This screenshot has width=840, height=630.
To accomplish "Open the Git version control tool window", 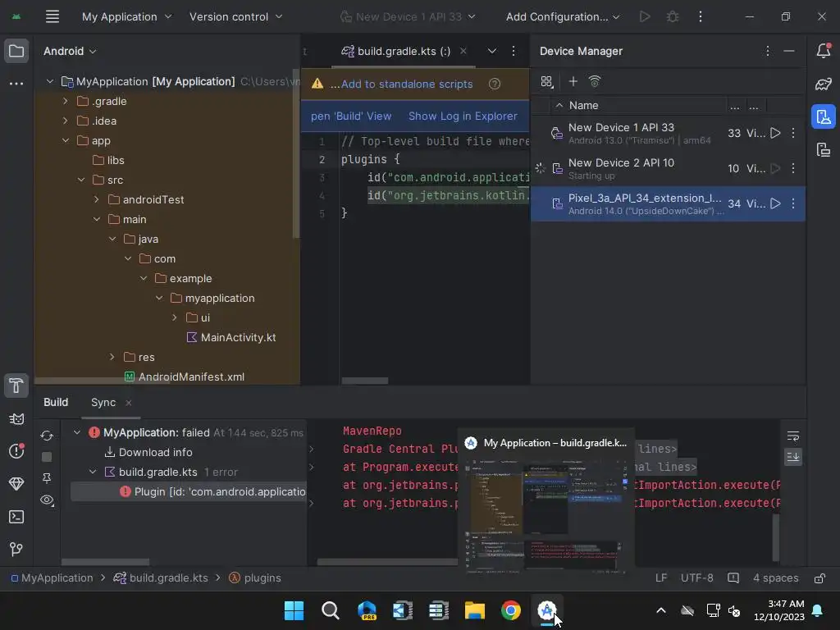I will (16, 549).
